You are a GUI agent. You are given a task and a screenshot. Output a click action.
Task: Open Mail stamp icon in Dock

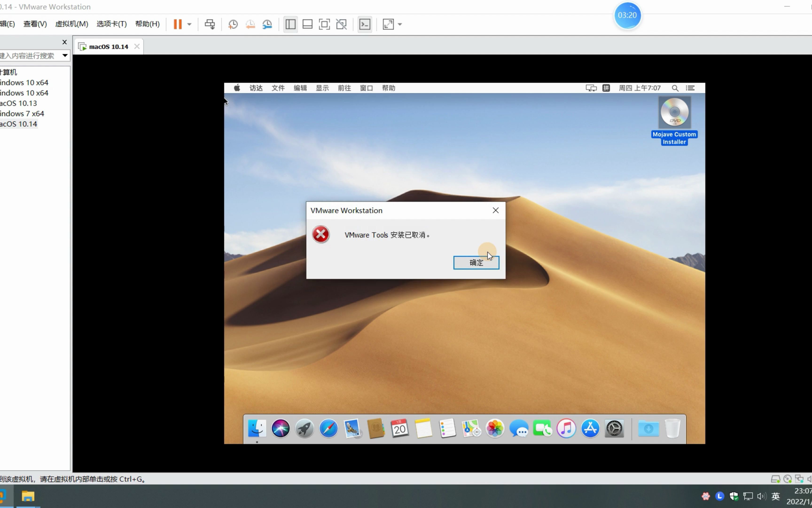[352, 428]
